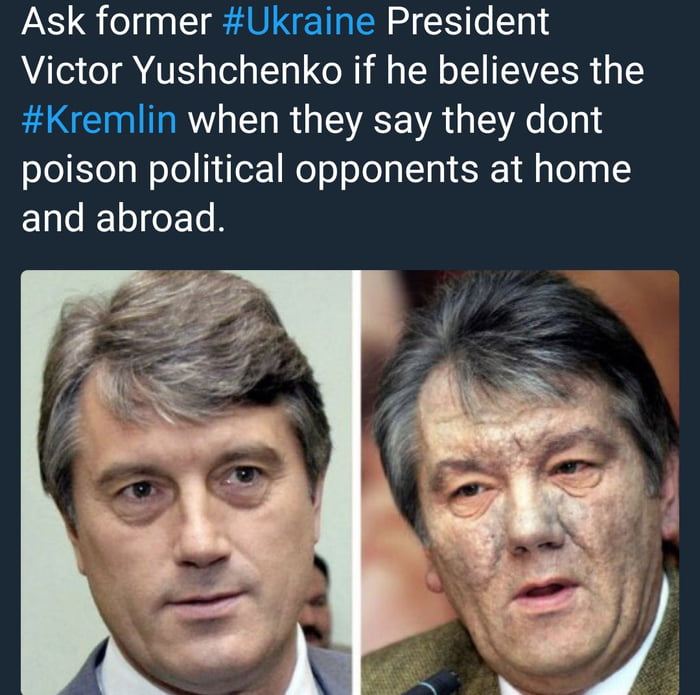The height and width of the screenshot is (695, 700).
Task: View the left photo in gray suit
Action: (186, 482)
